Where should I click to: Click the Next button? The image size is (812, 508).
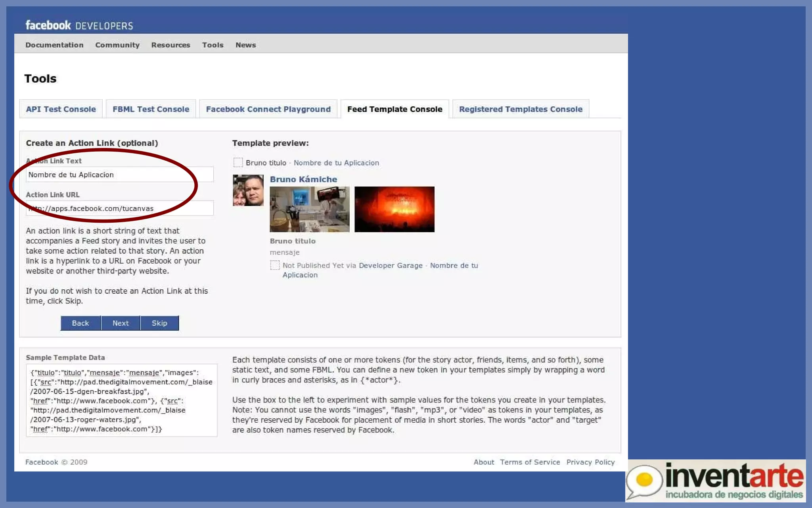coord(121,323)
